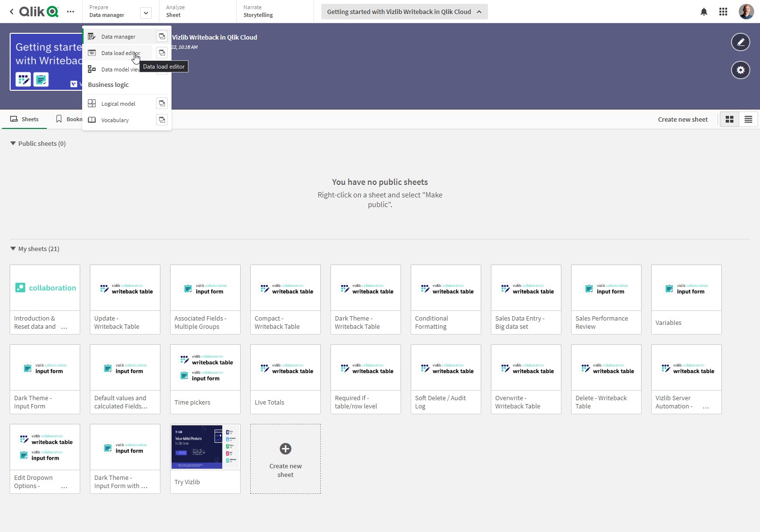760x532 pixels.
Task: Open Associated Fields - Multiple Groups sheet
Action: pos(205,299)
